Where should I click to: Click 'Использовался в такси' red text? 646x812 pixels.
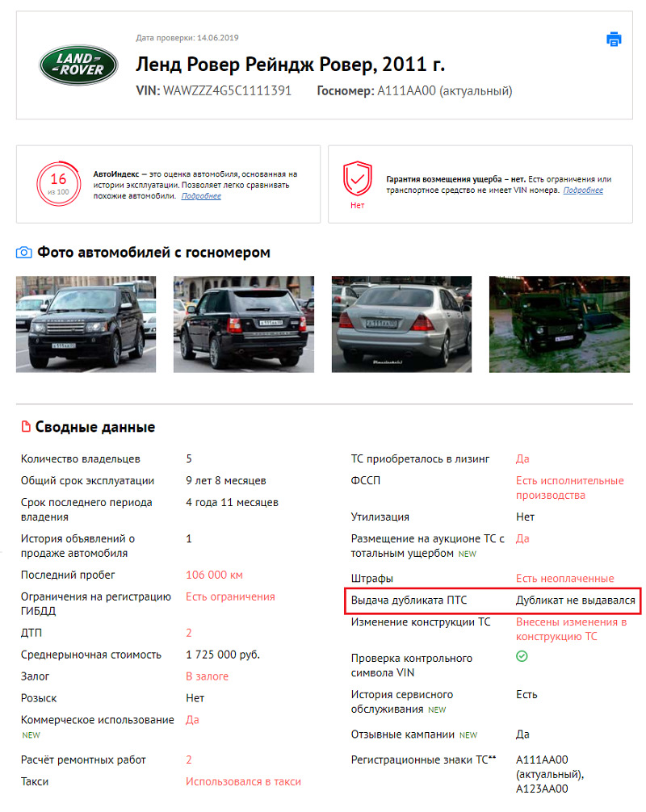pos(244,781)
